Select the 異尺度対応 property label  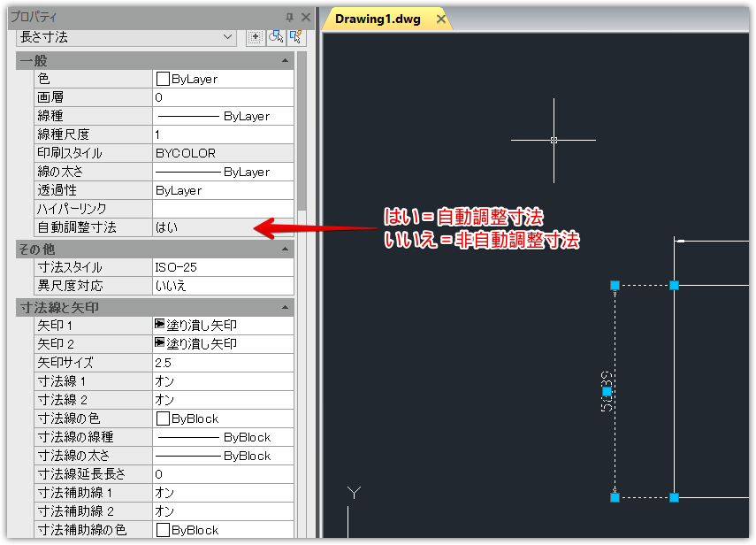94,286
